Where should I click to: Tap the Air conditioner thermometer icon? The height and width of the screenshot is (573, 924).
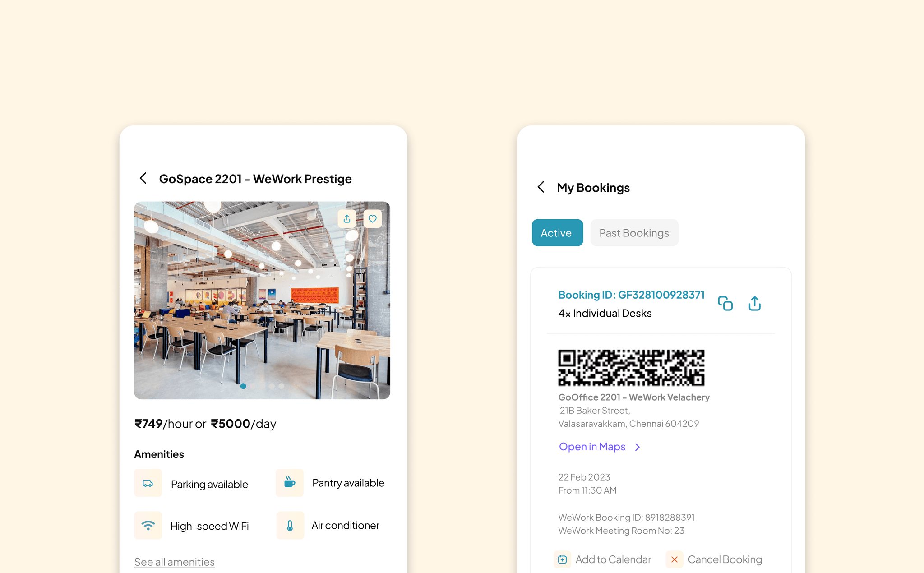[x=290, y=525]
